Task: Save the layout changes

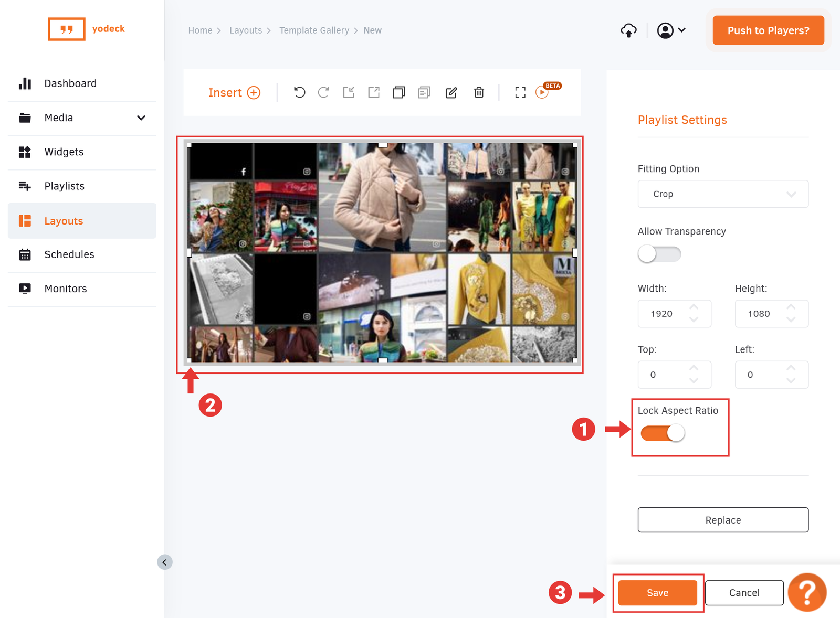Action: (x=657, y=593)
